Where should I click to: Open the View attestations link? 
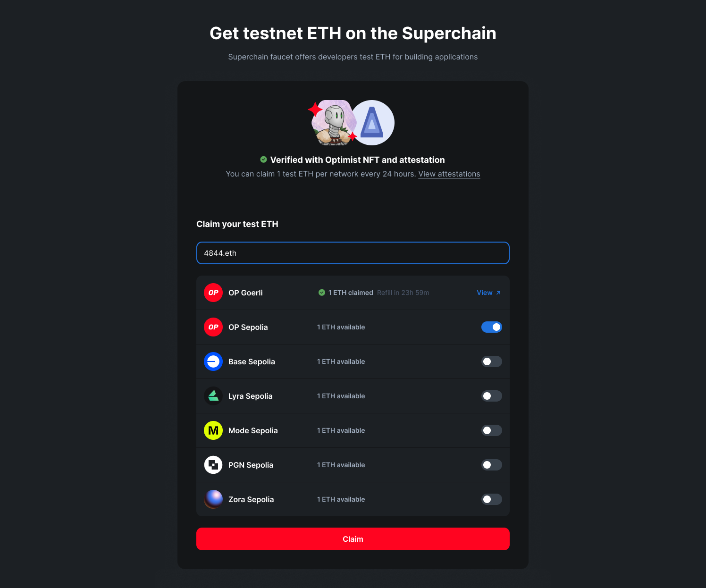click(449, 174)
